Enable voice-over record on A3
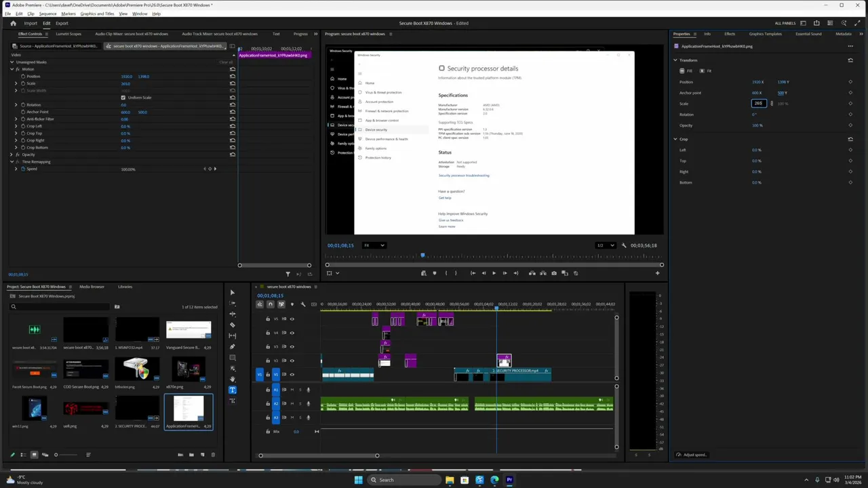 (308, 418)
